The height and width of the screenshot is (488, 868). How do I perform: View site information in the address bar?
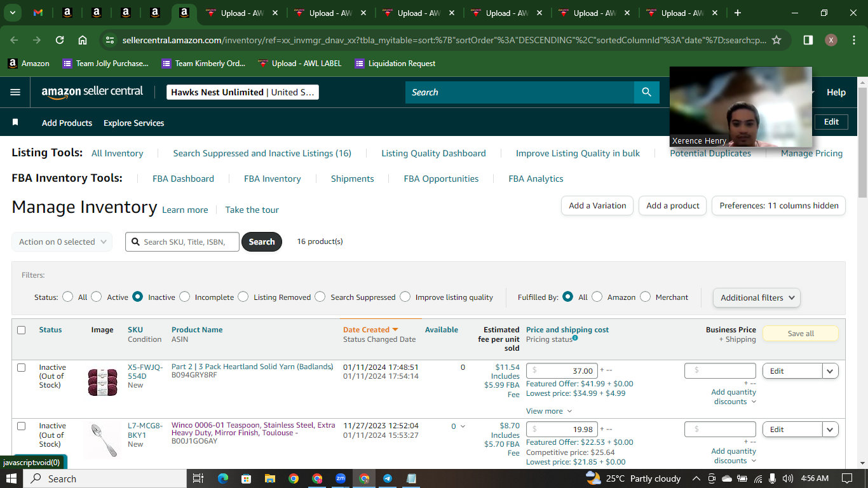point(110,40)
